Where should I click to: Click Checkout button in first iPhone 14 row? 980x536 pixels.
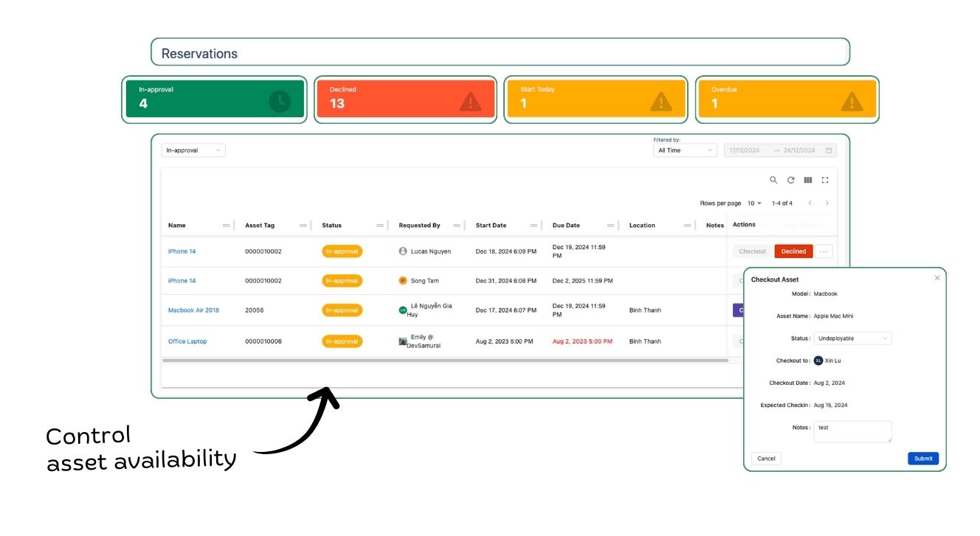[x=753, y=251]
